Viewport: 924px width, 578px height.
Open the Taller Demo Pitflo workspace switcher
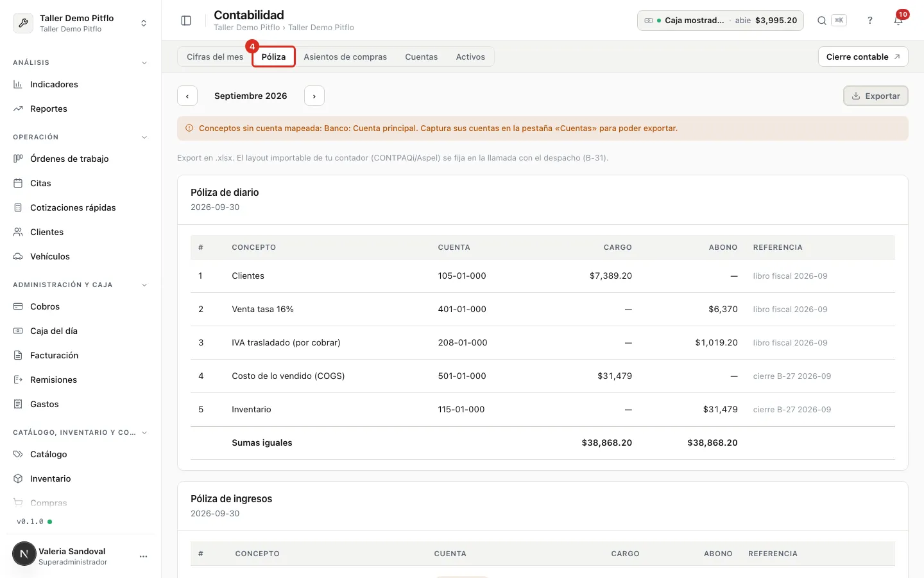click(x=80, y=23)
